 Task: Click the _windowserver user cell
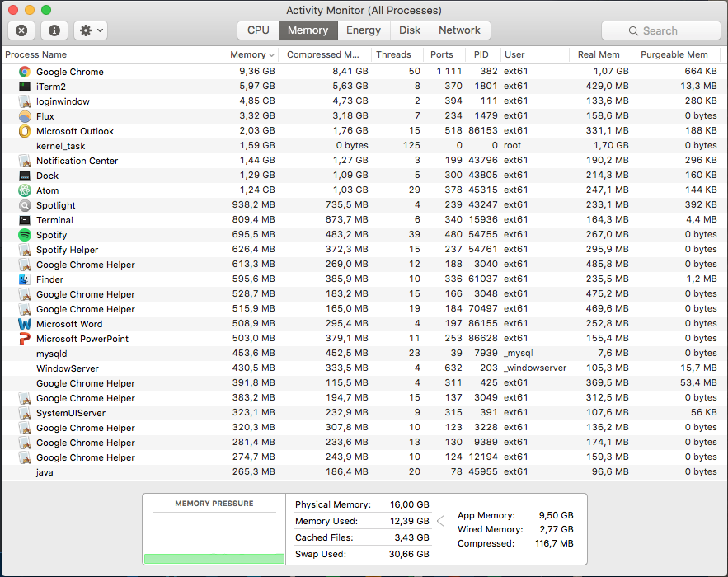[535, 368]
